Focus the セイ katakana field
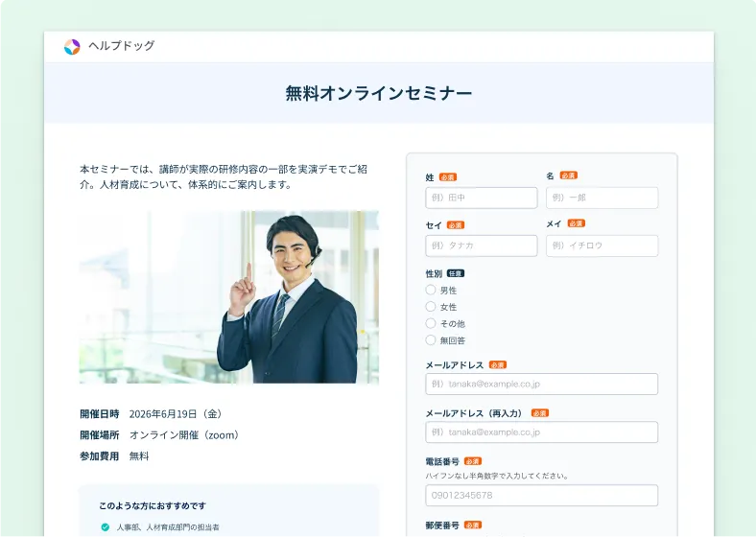 coord(482,245)
